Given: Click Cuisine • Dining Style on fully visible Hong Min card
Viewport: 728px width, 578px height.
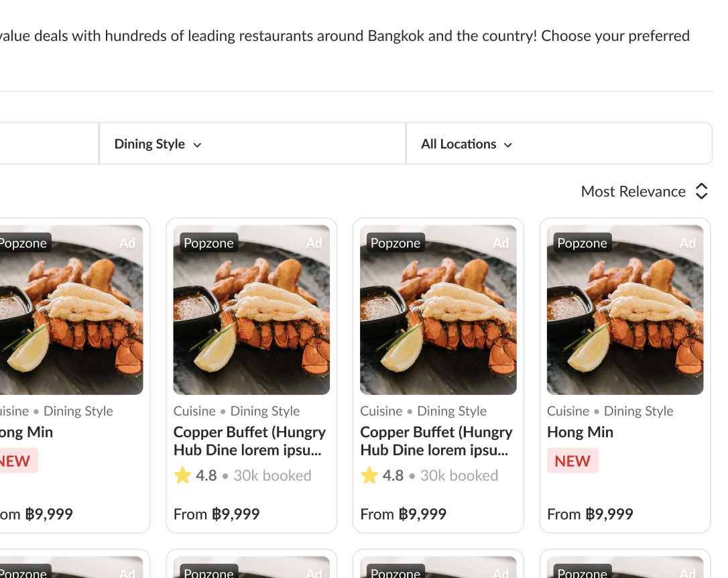Looking at the screenshot, I should pyautogui.click(x=610, y=411).
